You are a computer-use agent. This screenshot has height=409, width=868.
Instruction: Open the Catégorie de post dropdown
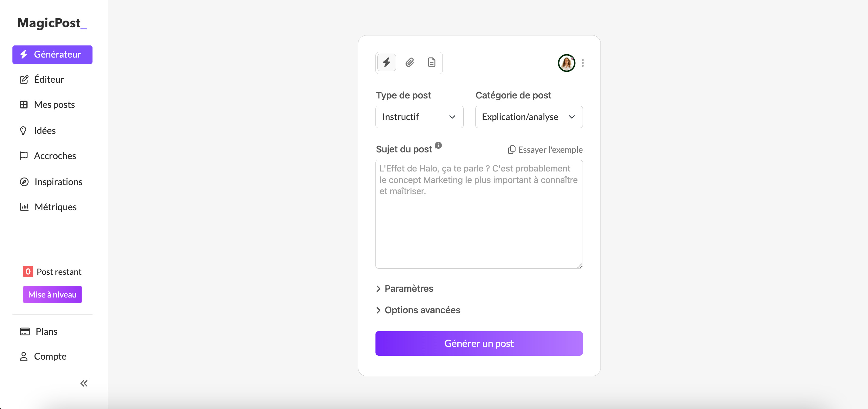(x=529, y=117)
